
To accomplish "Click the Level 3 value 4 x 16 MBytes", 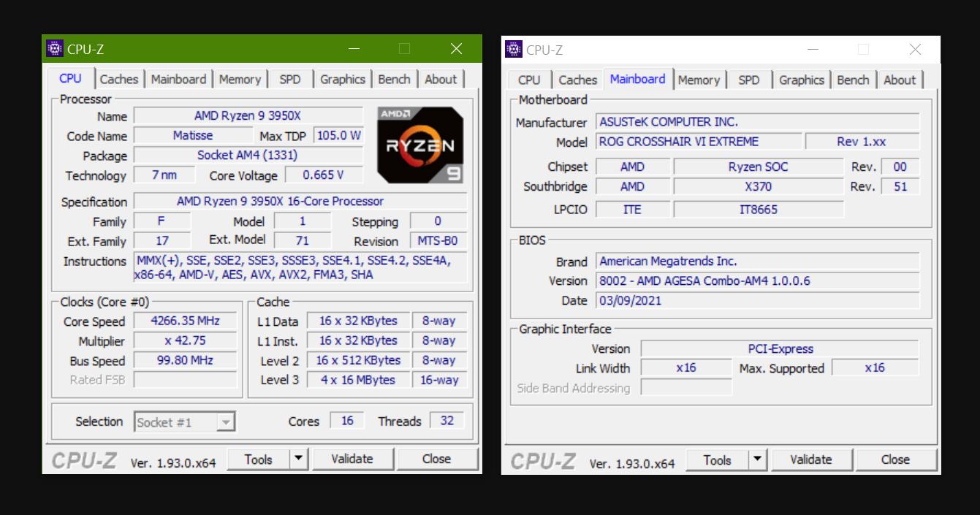I will point(358,380).
